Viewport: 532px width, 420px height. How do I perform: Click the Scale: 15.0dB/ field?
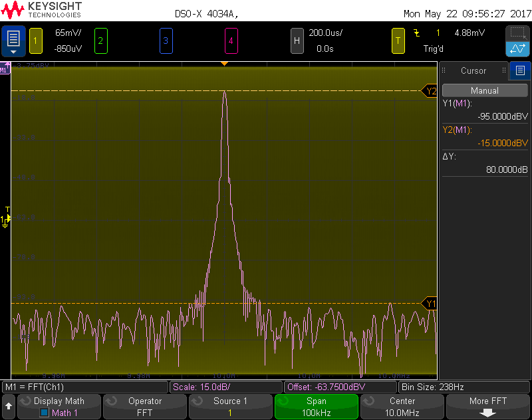point(225,387)
